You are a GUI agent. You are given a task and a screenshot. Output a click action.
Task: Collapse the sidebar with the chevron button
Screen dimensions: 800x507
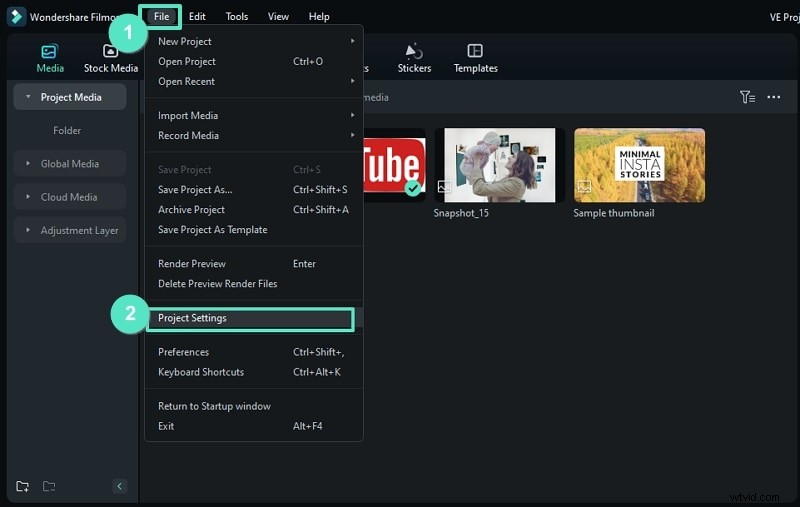[x=119, y=486]
